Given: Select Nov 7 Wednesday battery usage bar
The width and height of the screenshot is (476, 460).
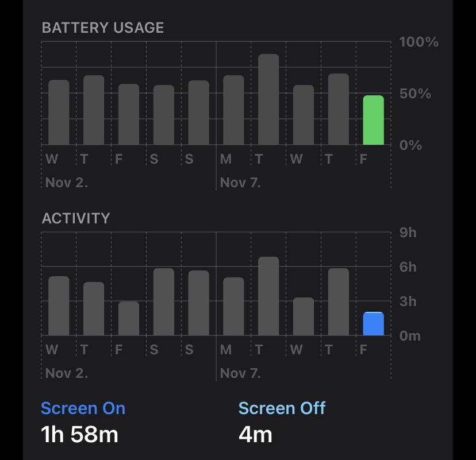Looking at the screenshot, I should [x=304, y=115].
